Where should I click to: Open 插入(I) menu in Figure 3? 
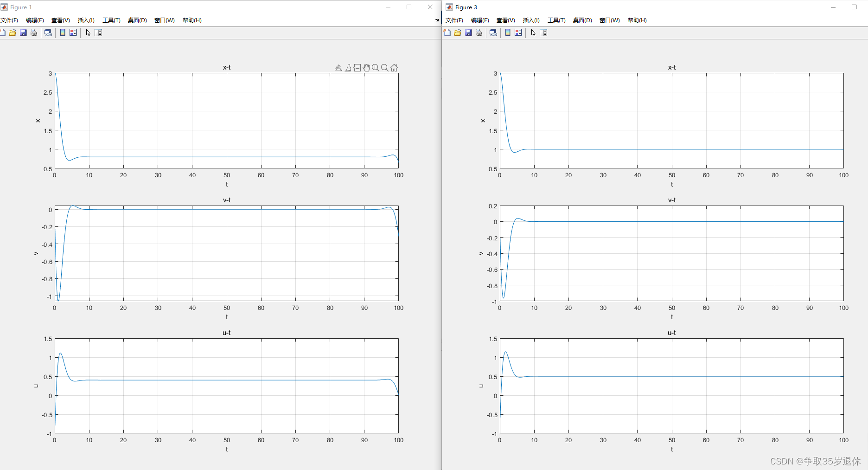(531, 20)
